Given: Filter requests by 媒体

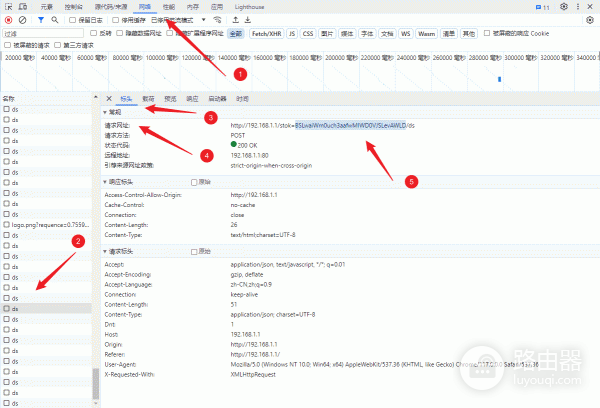Looking at the screenshot, I should point(347,34).
